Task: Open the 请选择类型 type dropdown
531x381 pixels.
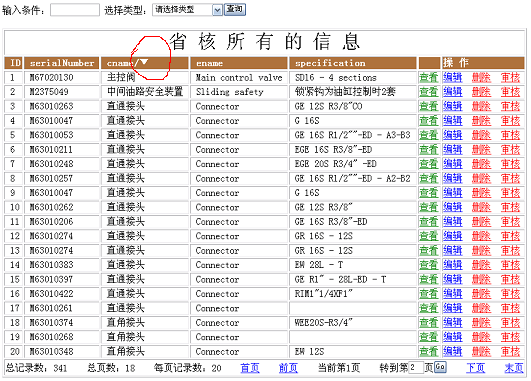Action: click(x=187, y=10)
